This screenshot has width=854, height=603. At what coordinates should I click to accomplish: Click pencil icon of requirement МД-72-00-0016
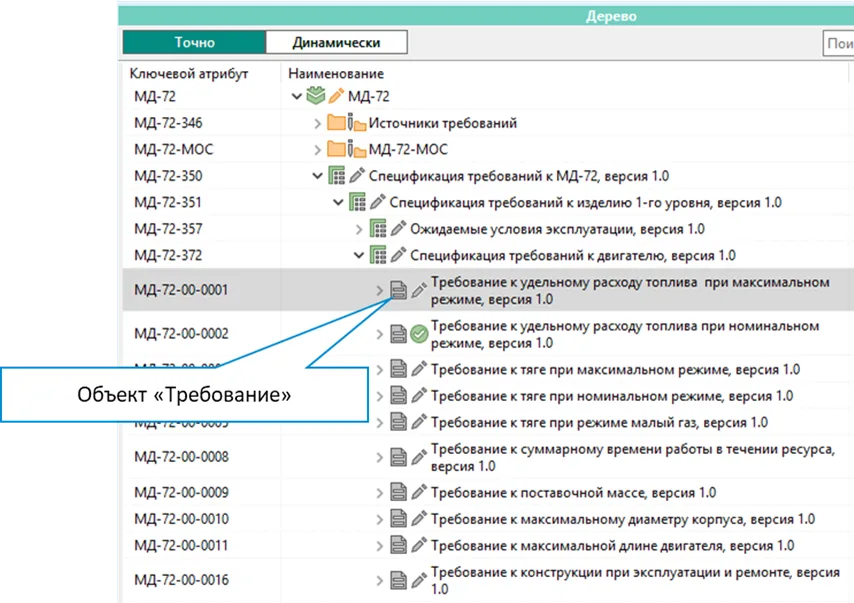(x=419, y=580)
